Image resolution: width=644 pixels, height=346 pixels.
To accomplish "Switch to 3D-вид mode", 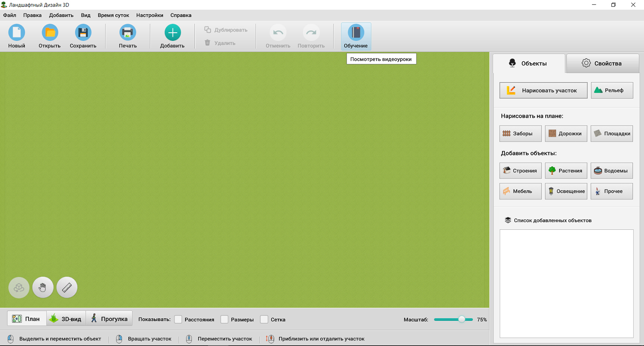I will coord(66,319).
